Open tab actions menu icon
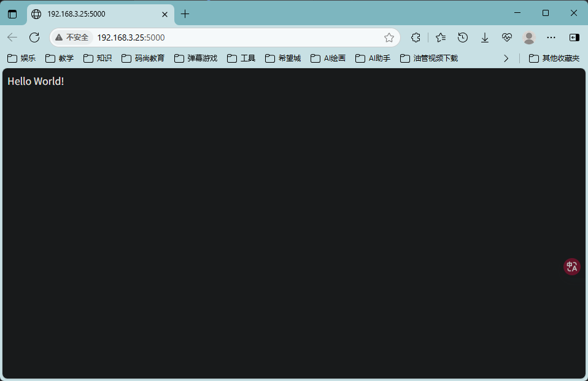This screenshot has height=381, width=588. click(13, 13)
